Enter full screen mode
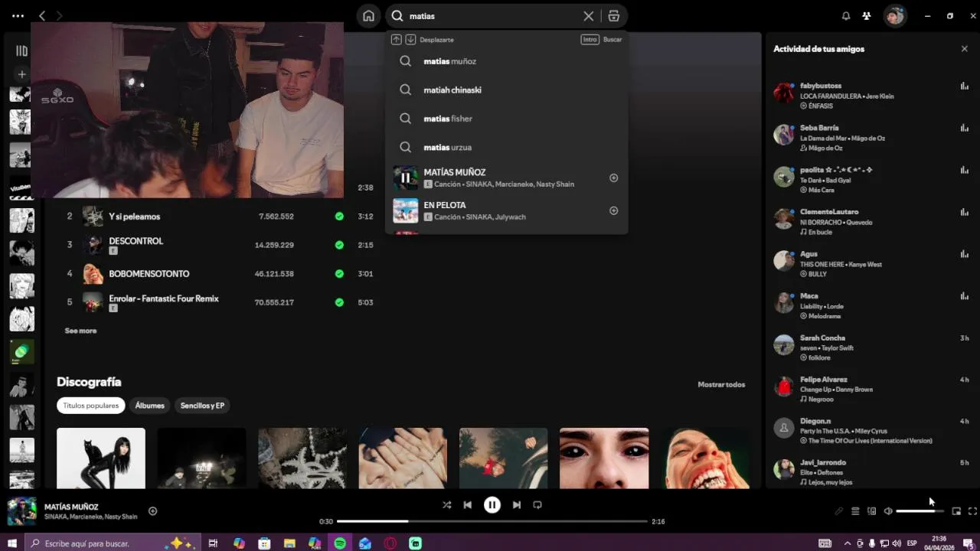The height and width of the screenshot is (551, 980). pyautogui.click(x=972, y=511)
